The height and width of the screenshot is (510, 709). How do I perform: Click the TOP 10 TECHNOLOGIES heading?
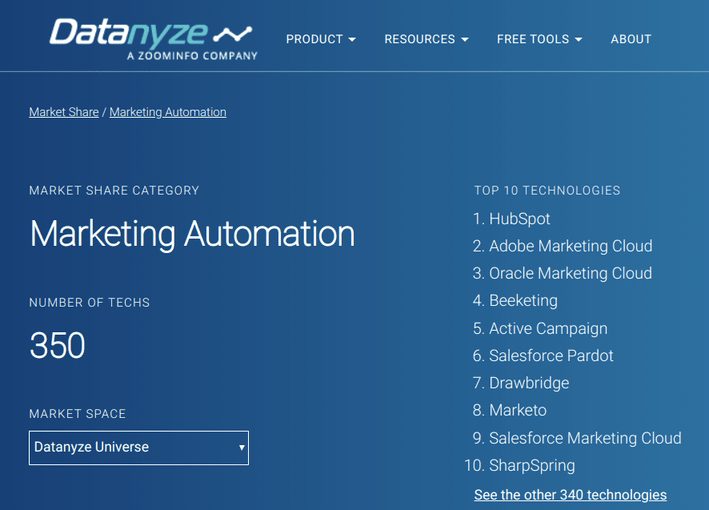tap(547, 190)
